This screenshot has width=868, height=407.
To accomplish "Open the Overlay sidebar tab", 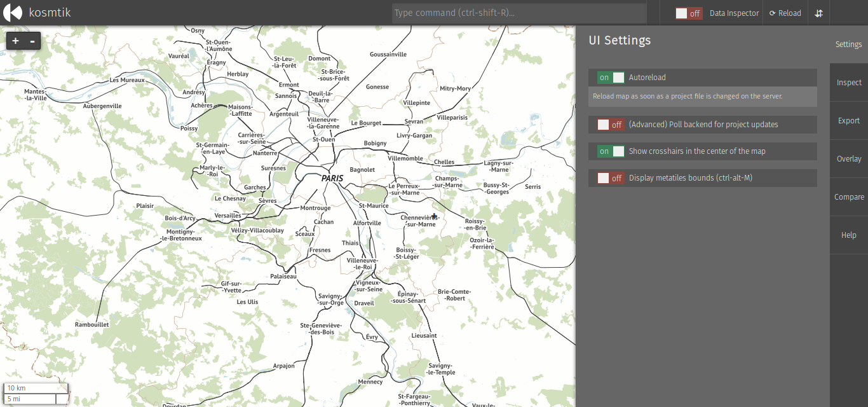I will (849, 159).
